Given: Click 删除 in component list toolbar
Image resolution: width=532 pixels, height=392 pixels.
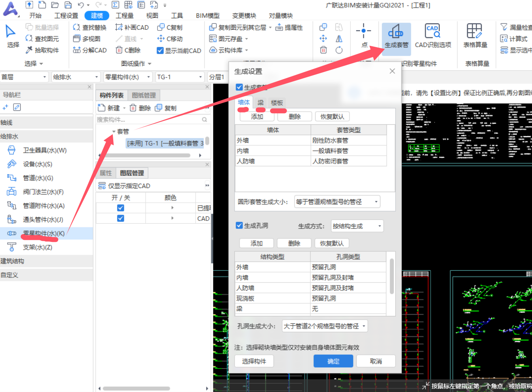Looking at the screenshot, I should [140, 108].
